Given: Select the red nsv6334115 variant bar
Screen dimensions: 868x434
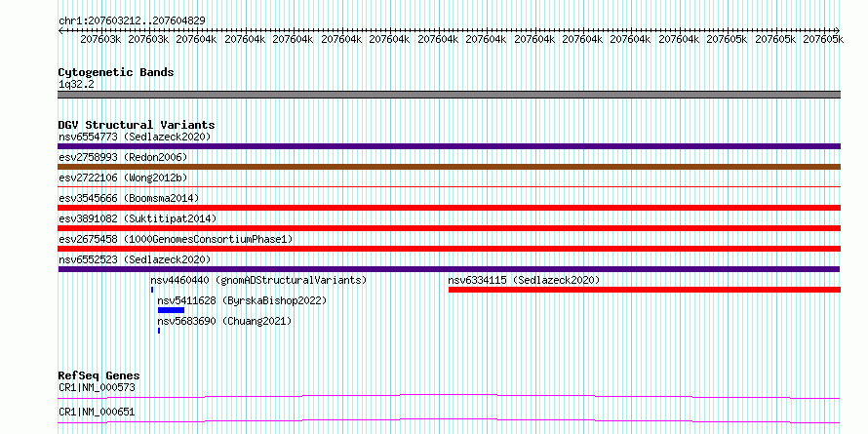Looking at the screenshot, I should 645,290.
